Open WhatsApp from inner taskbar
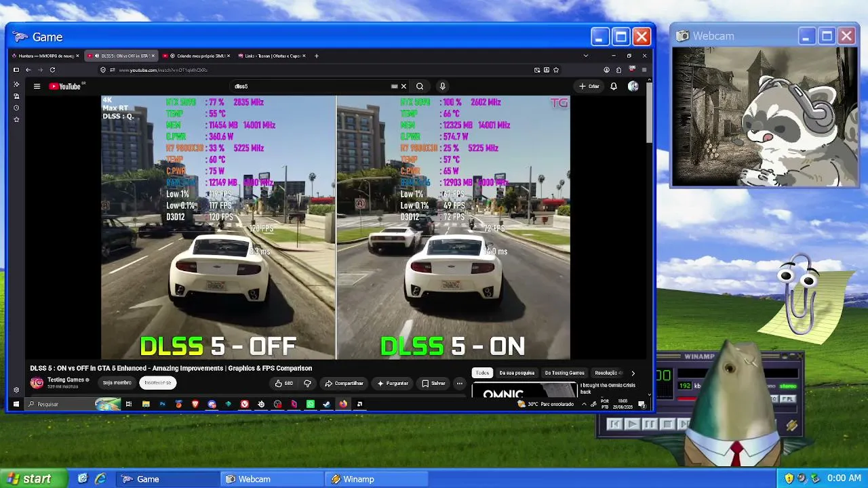This screenshot has height=488, width=868. (310, 404)
